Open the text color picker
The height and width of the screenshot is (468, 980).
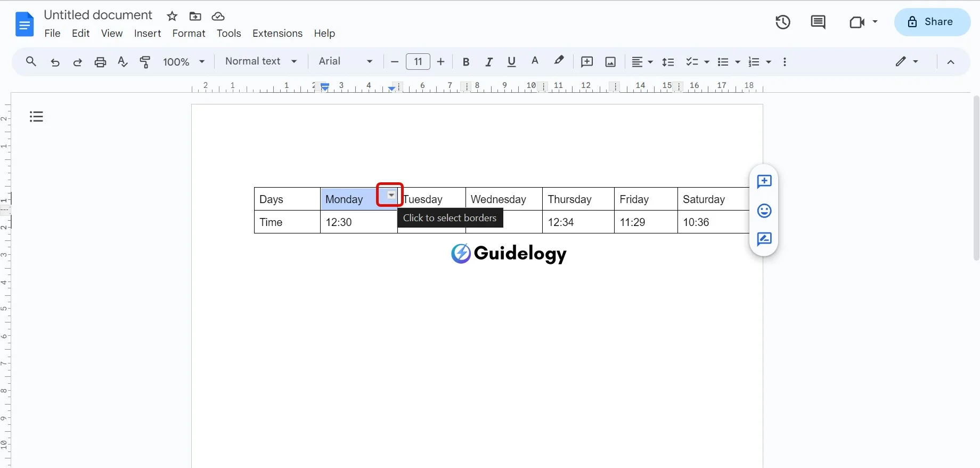[535, 61]
